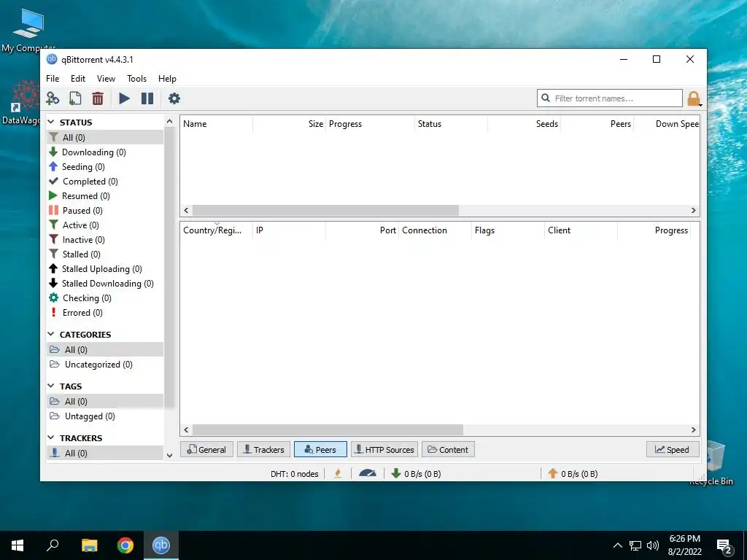
Task: Toggle alternative speed limits speedometer icon
Action: point(368,474)
